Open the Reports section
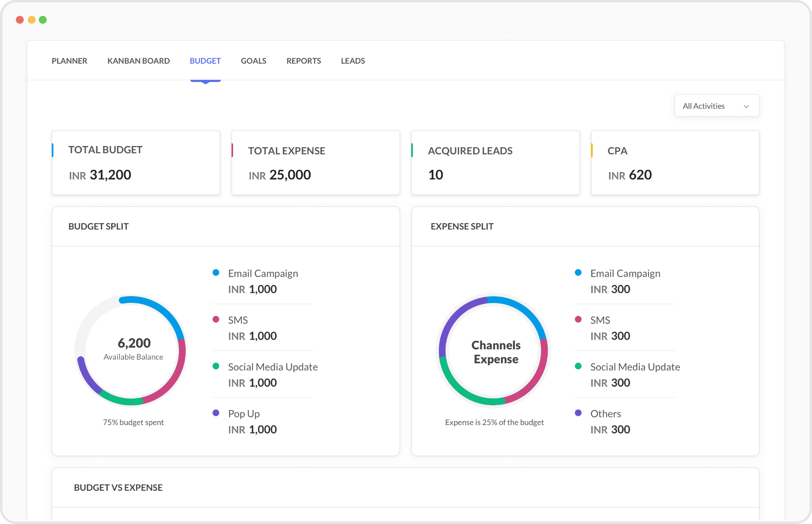Screen dimensions: 812x524 [x=304, y=61]
